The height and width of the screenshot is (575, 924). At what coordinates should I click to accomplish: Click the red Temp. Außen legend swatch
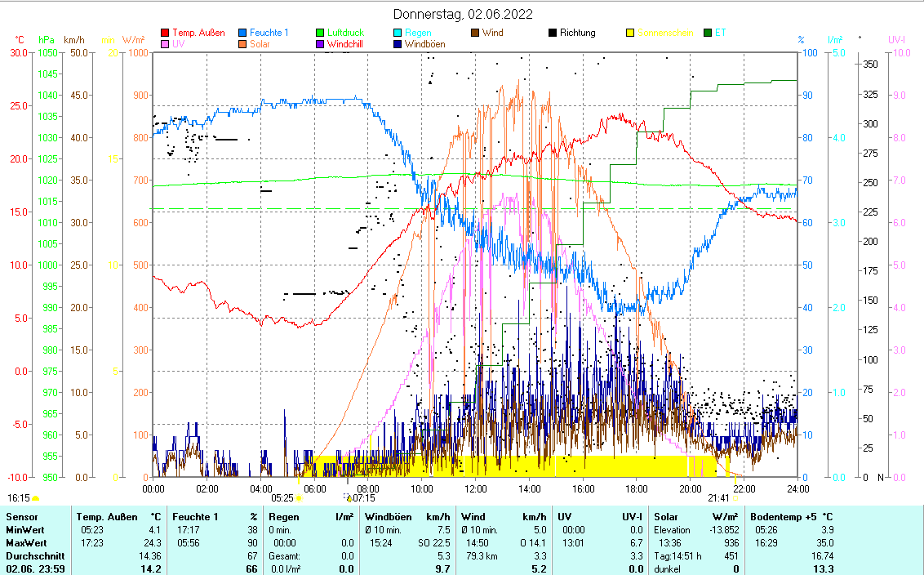(x=166, y=33)
